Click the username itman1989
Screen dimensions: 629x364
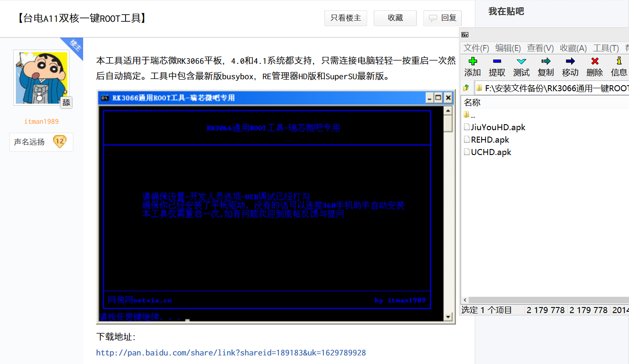41,122
